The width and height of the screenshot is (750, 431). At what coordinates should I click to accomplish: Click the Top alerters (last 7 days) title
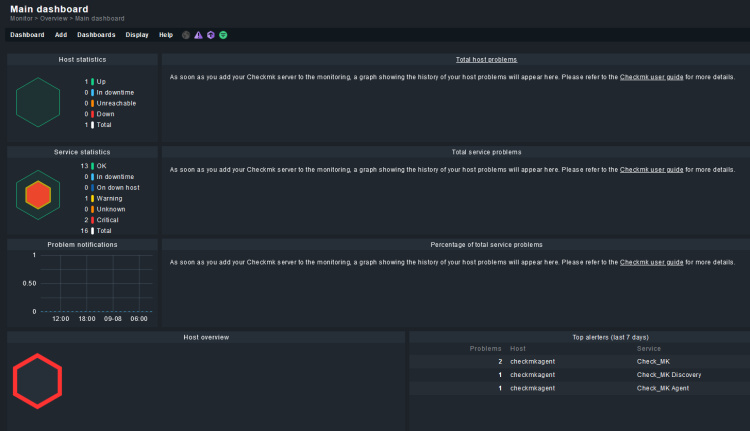pos(610,337)
